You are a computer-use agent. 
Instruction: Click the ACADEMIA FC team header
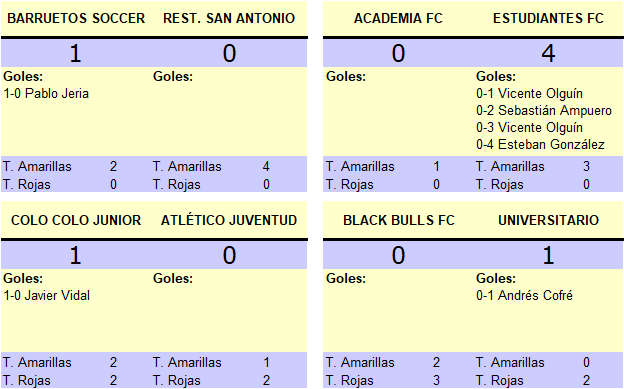tap(398, 18)
